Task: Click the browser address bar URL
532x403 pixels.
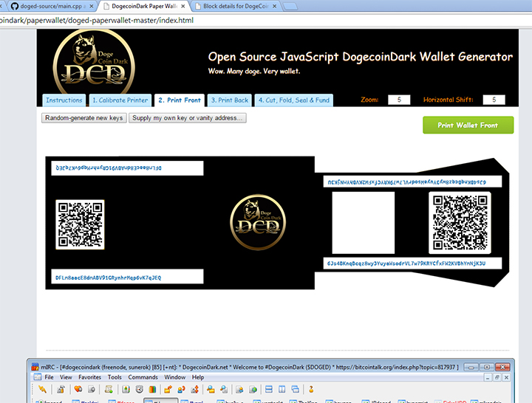Action: click(97, 21)
